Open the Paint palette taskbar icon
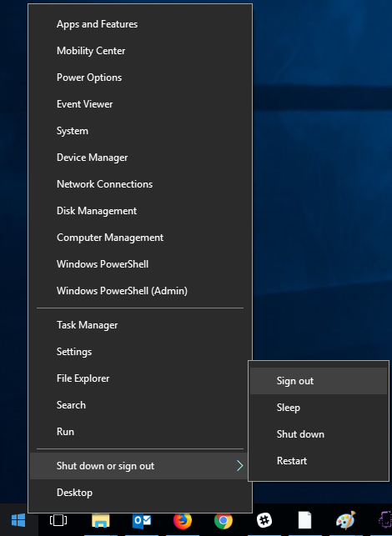Screen dimensions: 392x536 coord(345,520)
